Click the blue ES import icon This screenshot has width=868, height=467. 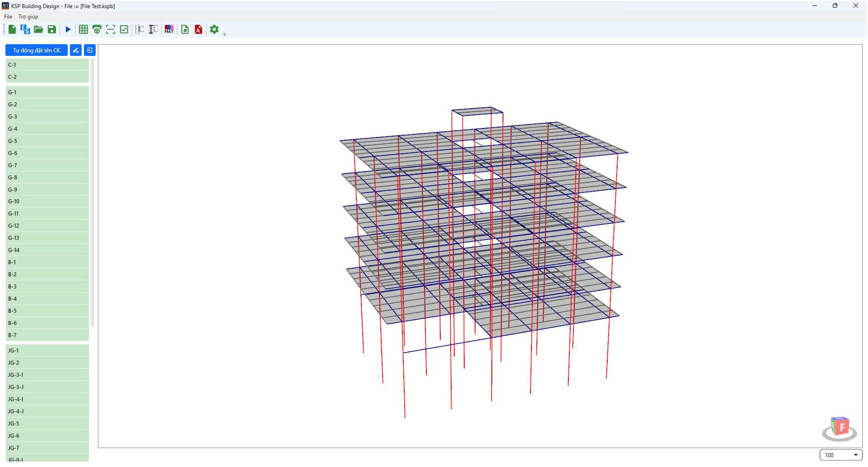click(25, 29)
